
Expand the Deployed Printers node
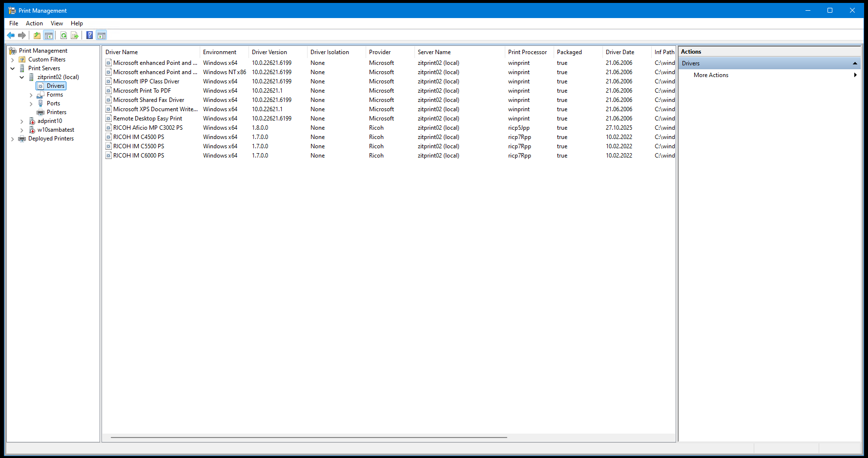13,139
